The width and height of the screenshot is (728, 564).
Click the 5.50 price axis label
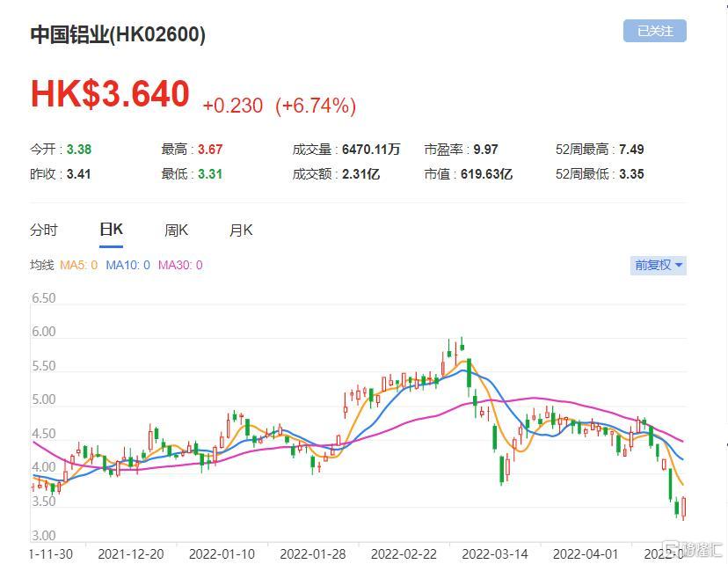[44, 366]
